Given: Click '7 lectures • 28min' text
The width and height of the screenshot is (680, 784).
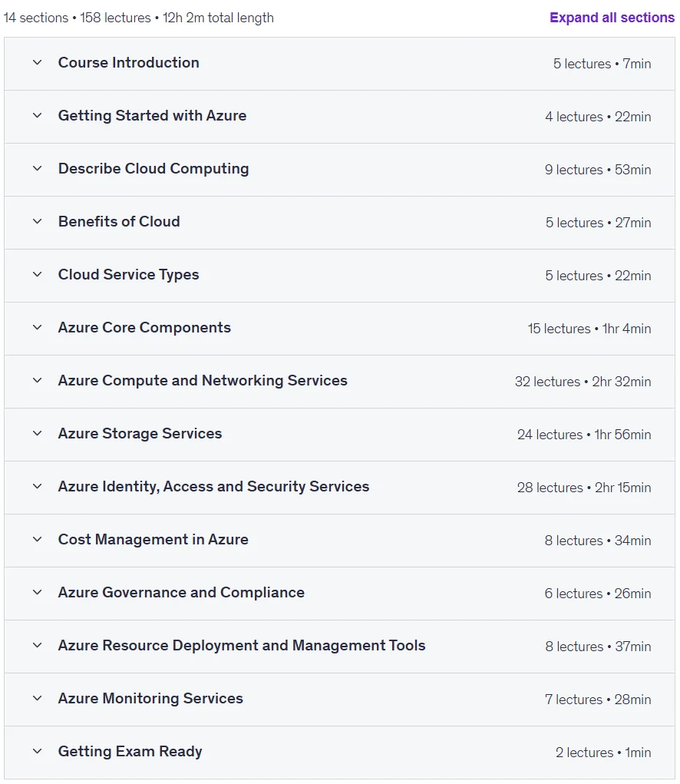Looking at the screenshot, I should (x=598, y=700).
